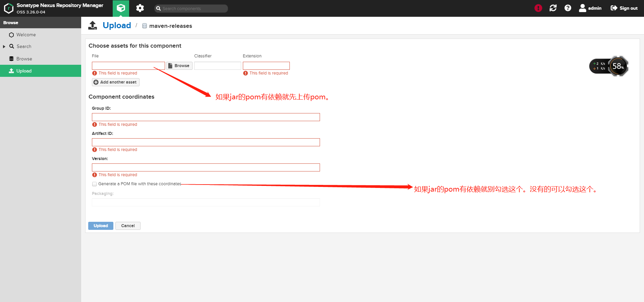
Task: Click the Component coordinates heading
Action: pos(121,97)
